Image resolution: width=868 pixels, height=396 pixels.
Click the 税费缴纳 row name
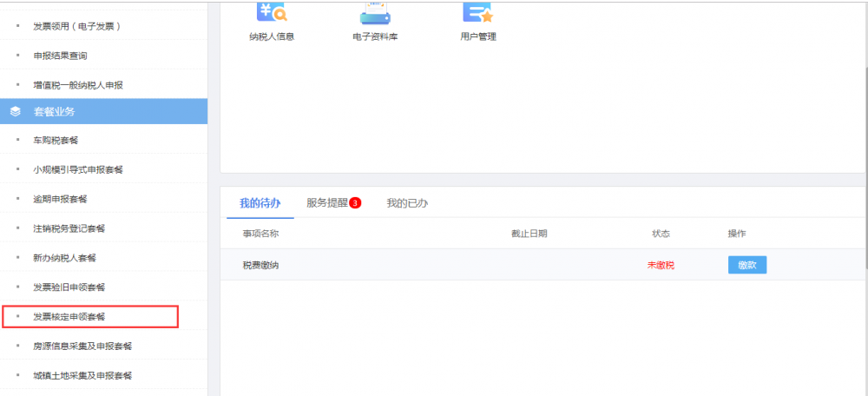[260, 265]
